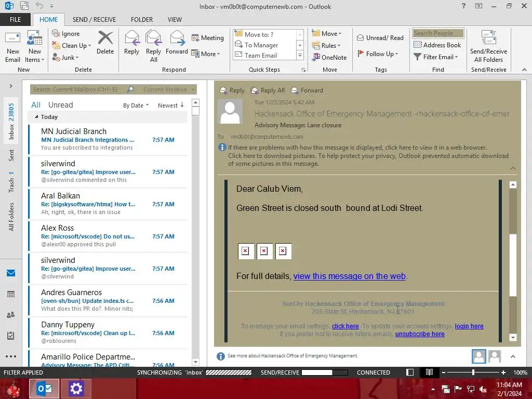This screenshot has height=399, width=532.
Task: Open the Follow Up flag menu
Action: point(378,54)
